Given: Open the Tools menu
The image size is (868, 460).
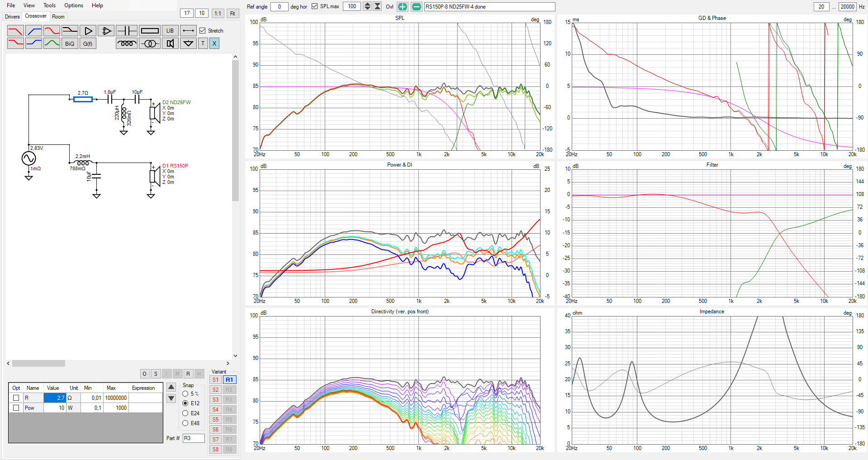Looking at the screenshot, I should pyautogui.click(x=49, y=5).
